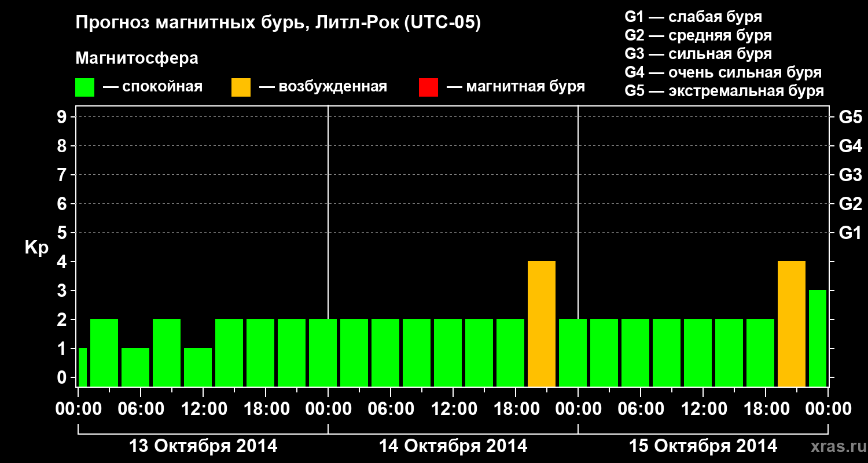Click the '— магнитная буря' legend label
The width and height of the screenshot is (868, 463).
pos(516,87)
